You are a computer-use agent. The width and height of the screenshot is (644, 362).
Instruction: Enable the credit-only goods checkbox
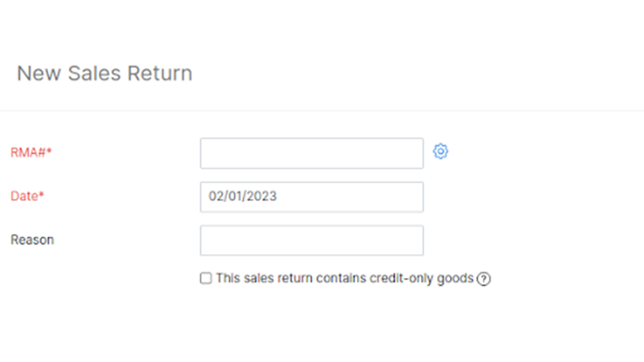[206, 279]
